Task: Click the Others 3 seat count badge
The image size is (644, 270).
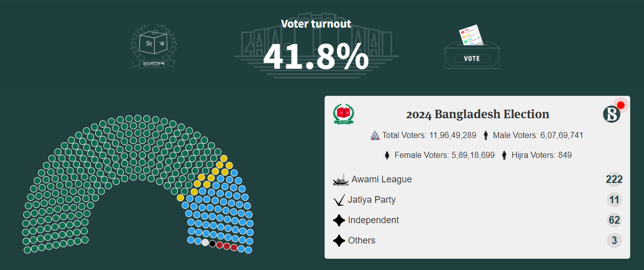Action: tap(614, 240)
